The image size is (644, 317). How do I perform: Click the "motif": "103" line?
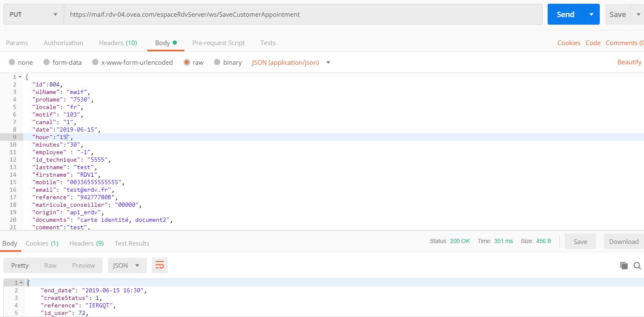pos(58,114)
